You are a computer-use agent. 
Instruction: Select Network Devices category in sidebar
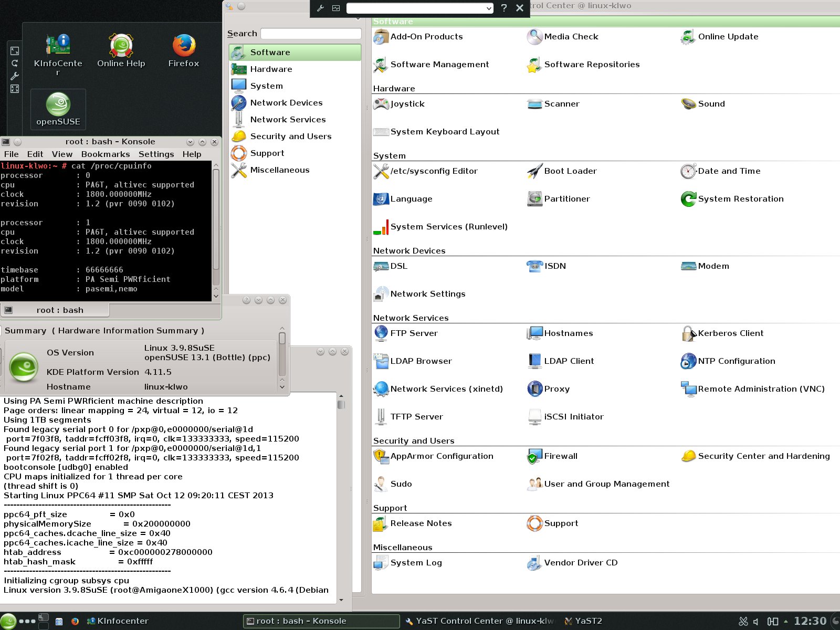(295, 103)
